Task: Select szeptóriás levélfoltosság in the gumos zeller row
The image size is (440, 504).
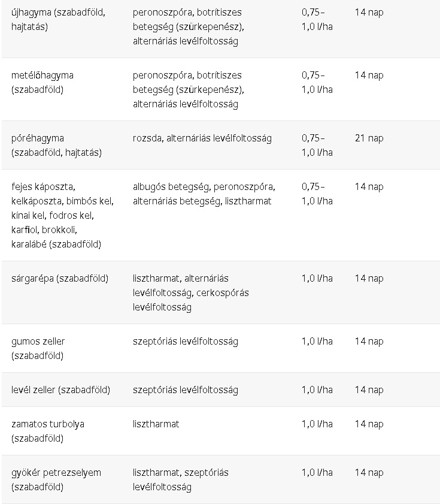Action: coord(185,342)
